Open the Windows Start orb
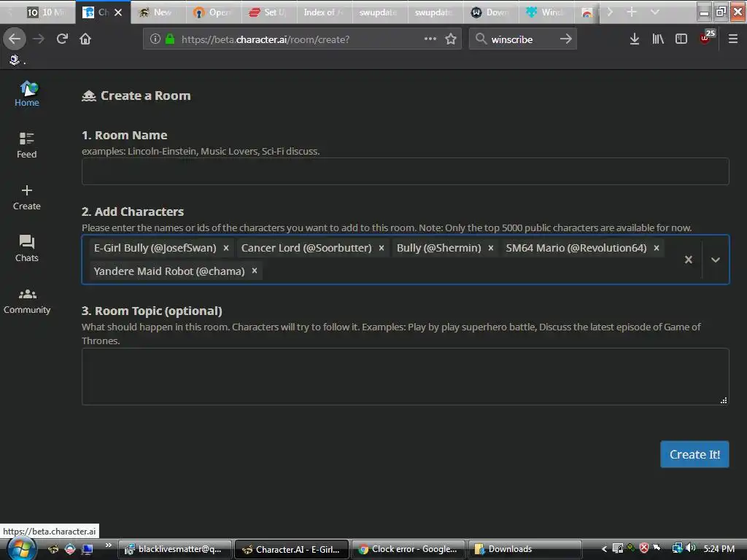 [21, 549]
